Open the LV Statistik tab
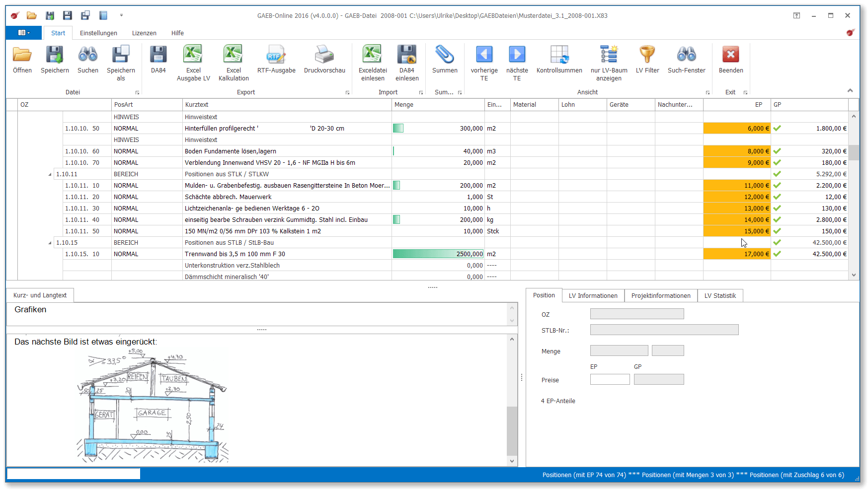 pos(719,296)
